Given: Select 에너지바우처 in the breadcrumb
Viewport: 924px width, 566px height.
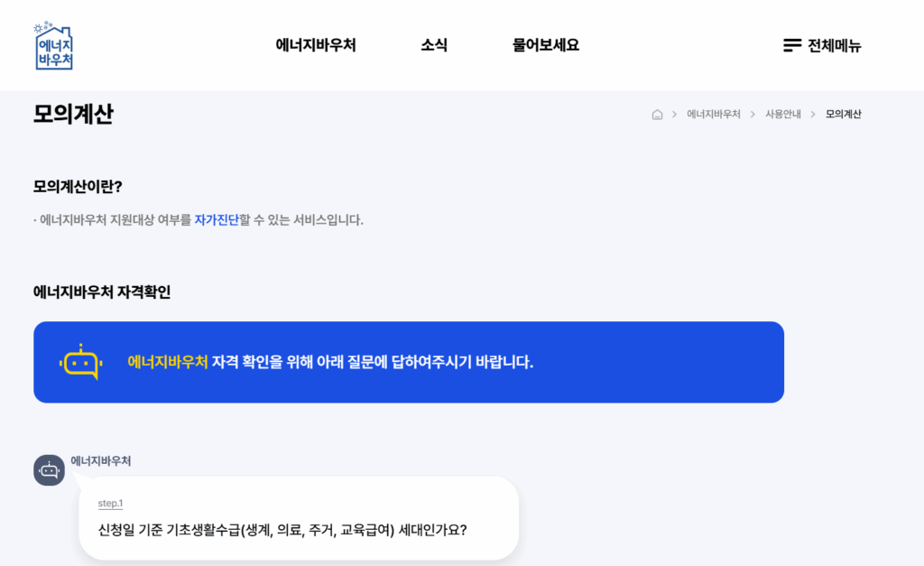Looking at the screenshot, I should point(714,115).
